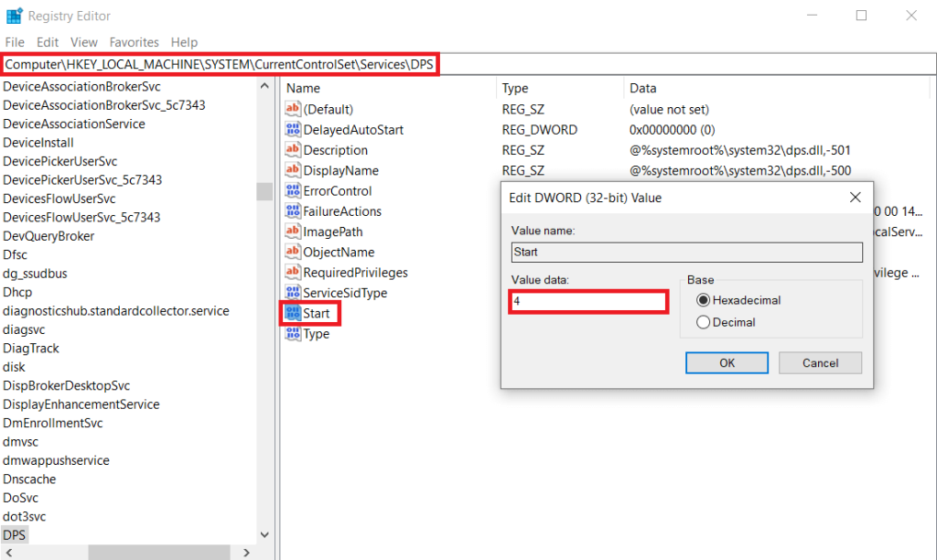Select the DeviceInstall key
Image resolution: width=937 pixels, height=560 pixels.
tap(38, 142)
